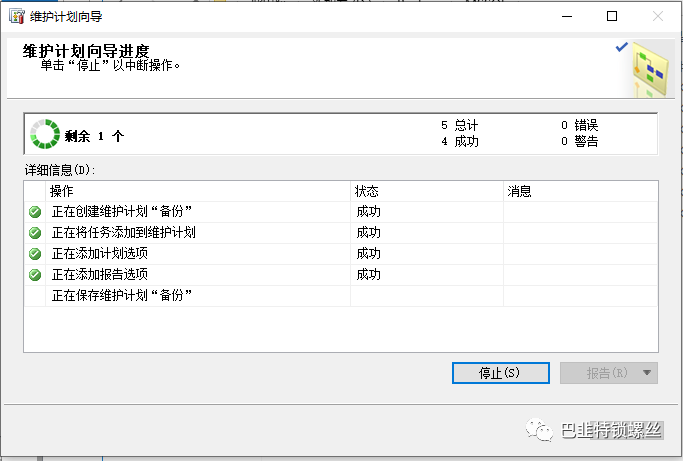Select row 正在保存维护计划“备份”
The image size is (683, 461).
341,295
